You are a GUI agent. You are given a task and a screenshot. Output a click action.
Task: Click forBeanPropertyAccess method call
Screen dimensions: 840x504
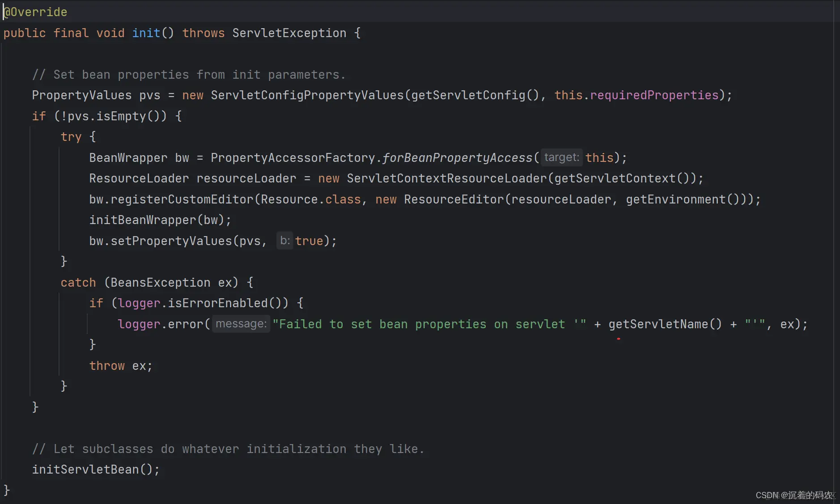457,158
